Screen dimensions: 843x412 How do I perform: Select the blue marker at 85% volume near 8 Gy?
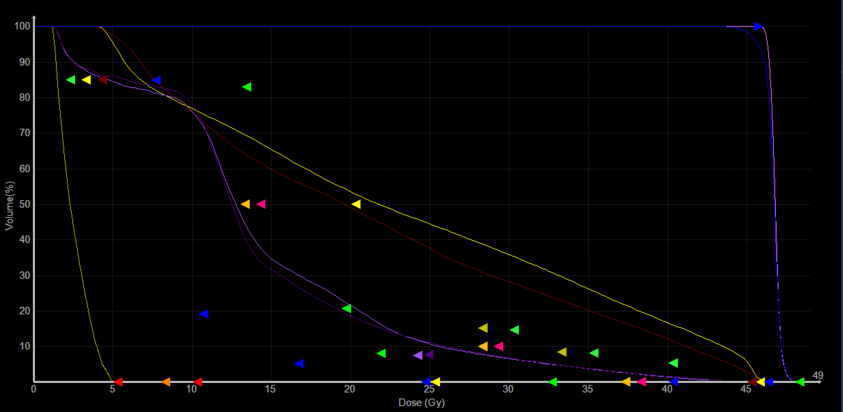pos(156,80)
